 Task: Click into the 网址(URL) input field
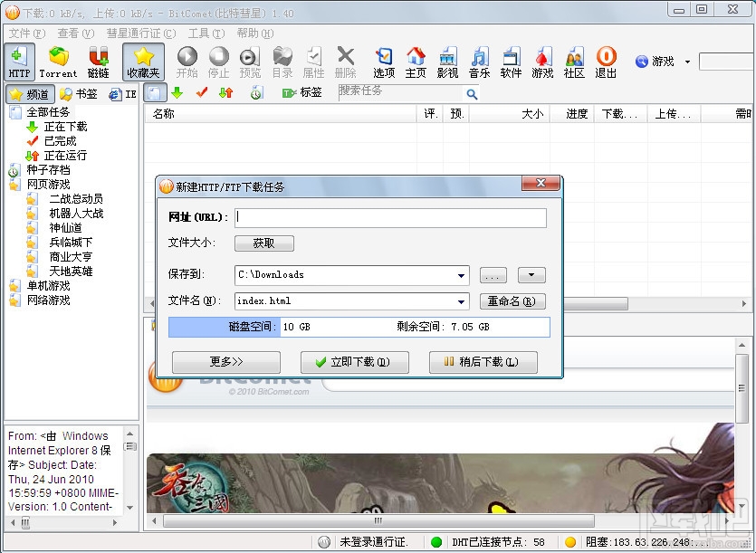click(x=390, y=217)
